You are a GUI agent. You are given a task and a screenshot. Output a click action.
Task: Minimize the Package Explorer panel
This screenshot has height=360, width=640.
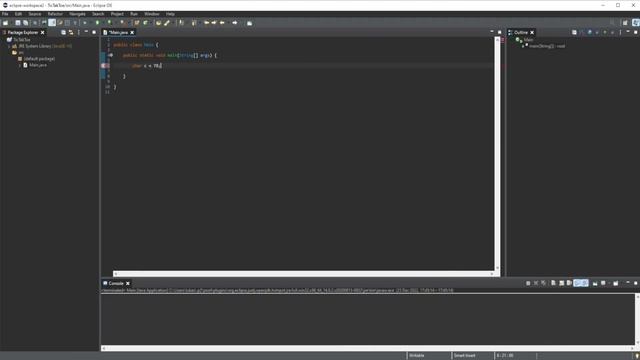click(86, 32)
